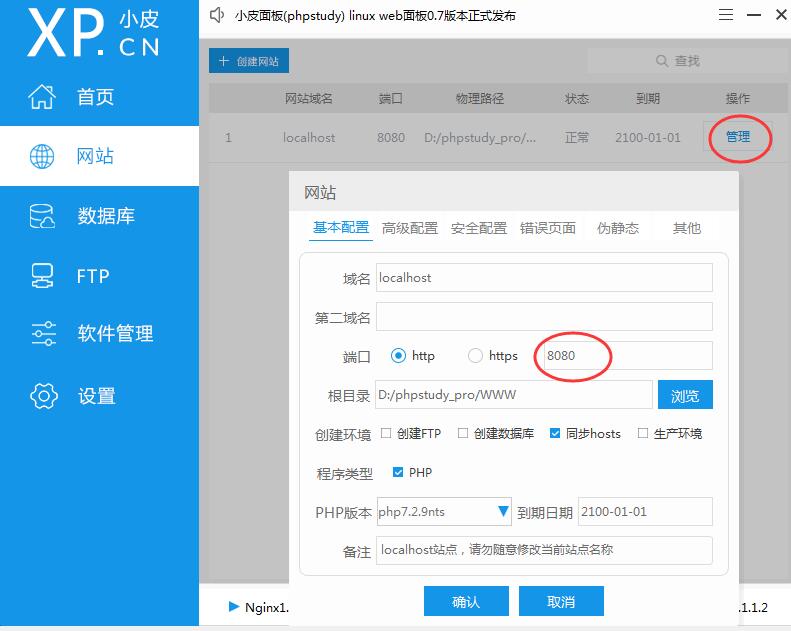Click the globe icon for 网站
Viewport: 791px width, 631px height.
[x=42, y=156]
